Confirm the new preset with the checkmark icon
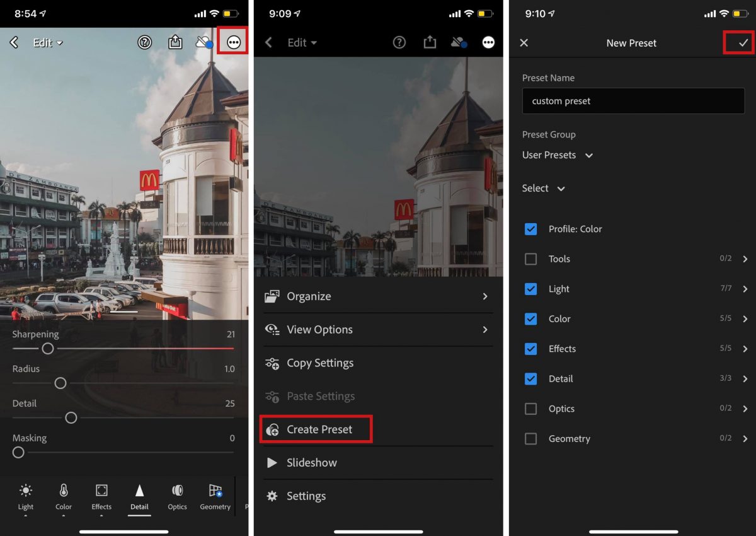The height and width of the screenshot is (536, 756). click(x=743, y=43)
